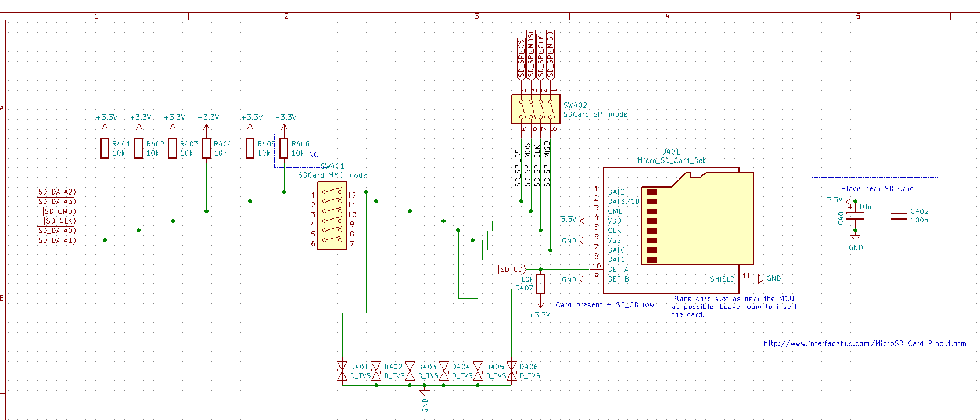
Task: Select the 10u value of C401
Action: (x=865, y=207)
